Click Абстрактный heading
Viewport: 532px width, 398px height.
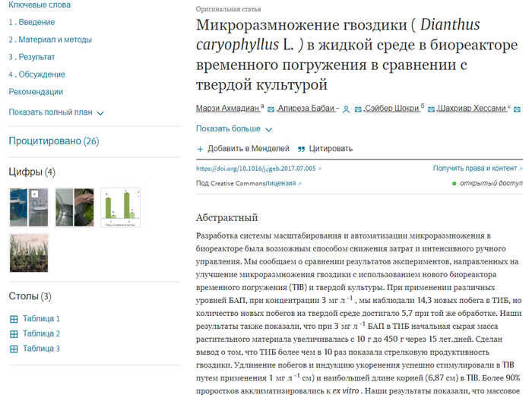(x=226, y=217)
